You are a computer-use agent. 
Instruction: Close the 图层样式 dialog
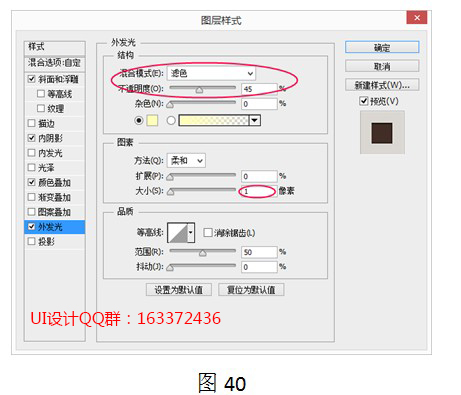[x=417, y=17]
